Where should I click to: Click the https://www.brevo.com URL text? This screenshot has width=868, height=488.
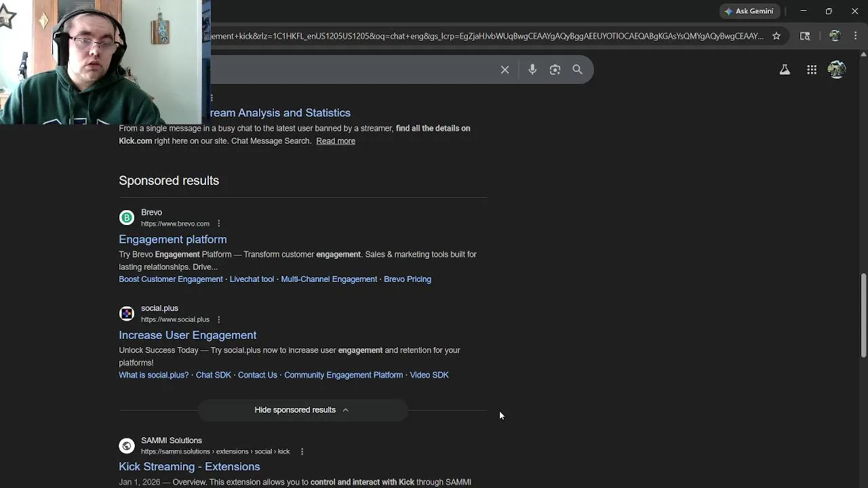[175, 224]
